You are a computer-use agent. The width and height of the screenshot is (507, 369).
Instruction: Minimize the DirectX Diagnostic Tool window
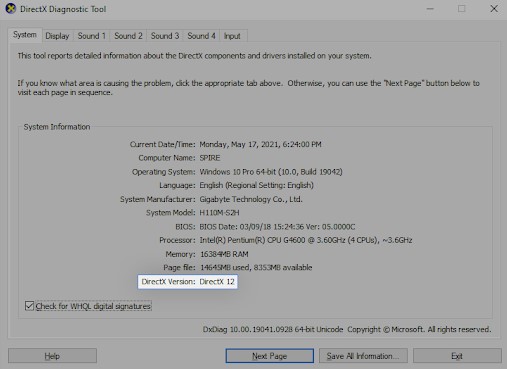(x=430, y=9)
